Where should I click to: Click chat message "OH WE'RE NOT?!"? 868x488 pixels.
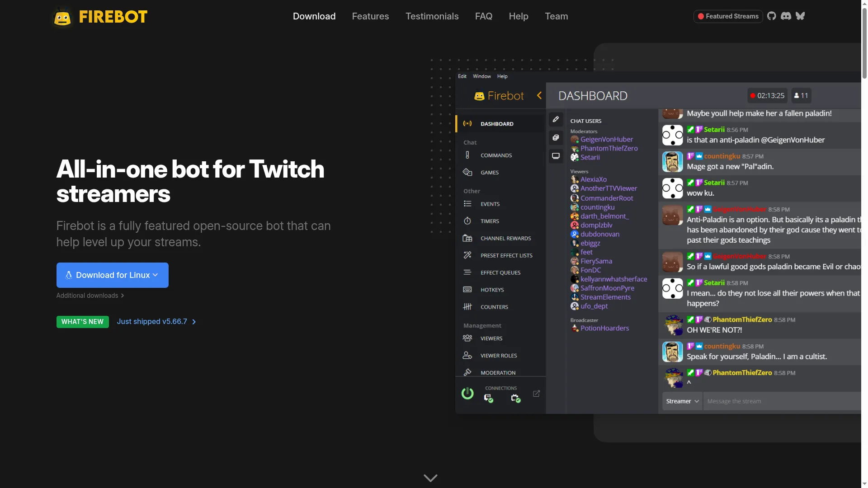714,330
